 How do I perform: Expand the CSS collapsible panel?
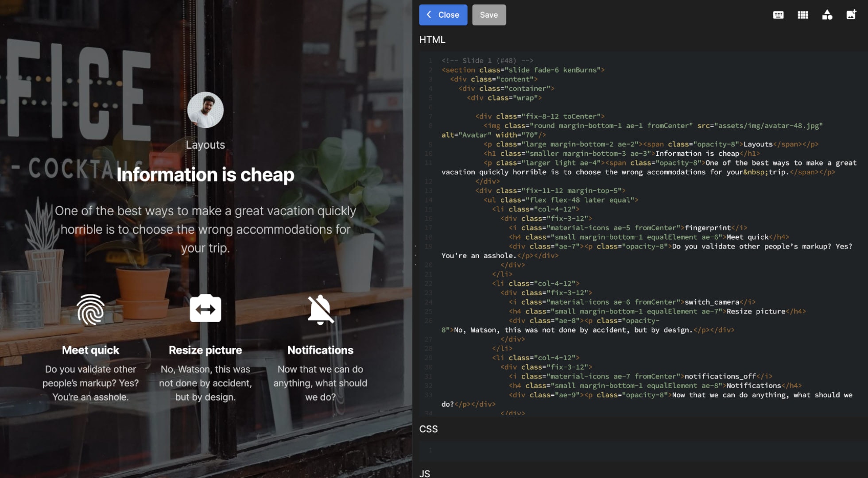(428, 428)
